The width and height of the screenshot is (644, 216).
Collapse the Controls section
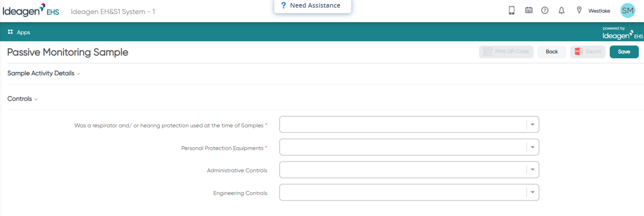point(23,99)
